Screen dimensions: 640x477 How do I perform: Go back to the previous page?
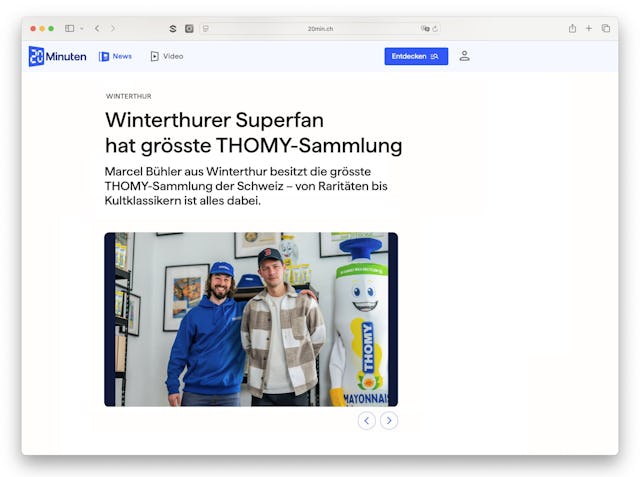coord(97,28)
